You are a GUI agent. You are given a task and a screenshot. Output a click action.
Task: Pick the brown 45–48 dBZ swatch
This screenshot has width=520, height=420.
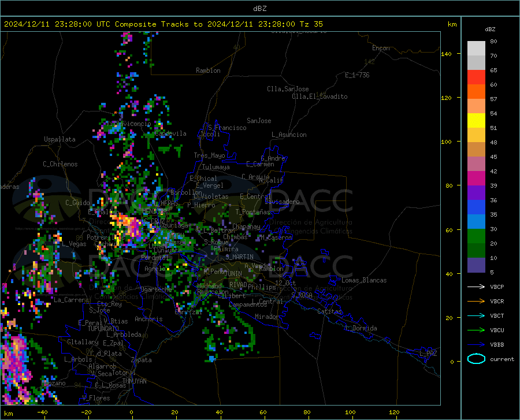click(476, 150)
